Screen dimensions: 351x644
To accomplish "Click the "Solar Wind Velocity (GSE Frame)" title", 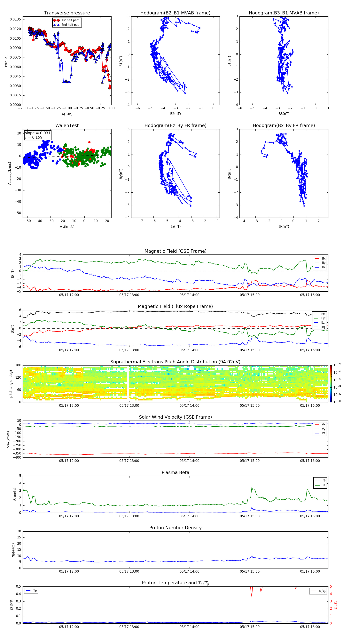I will tap(175, 417).
